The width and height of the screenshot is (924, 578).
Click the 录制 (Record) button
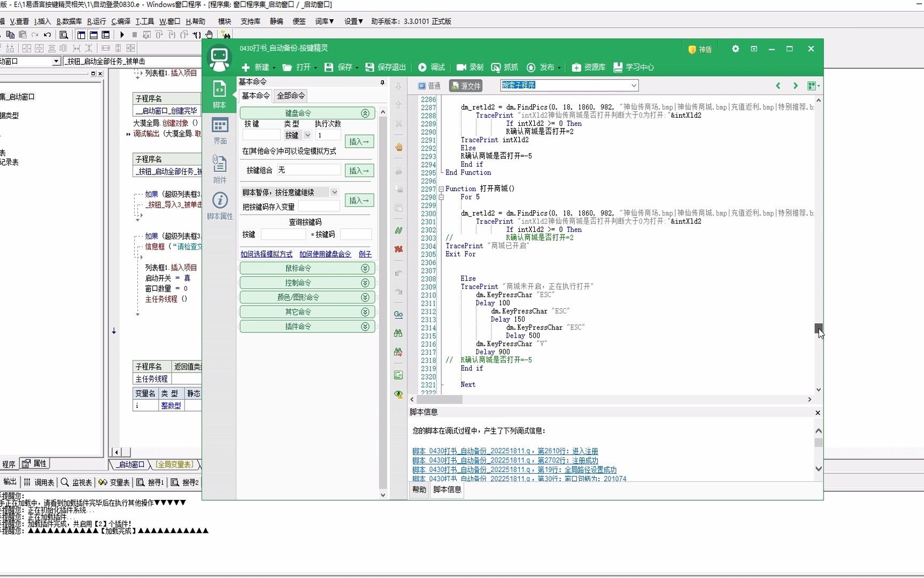[x=470, y=67]
